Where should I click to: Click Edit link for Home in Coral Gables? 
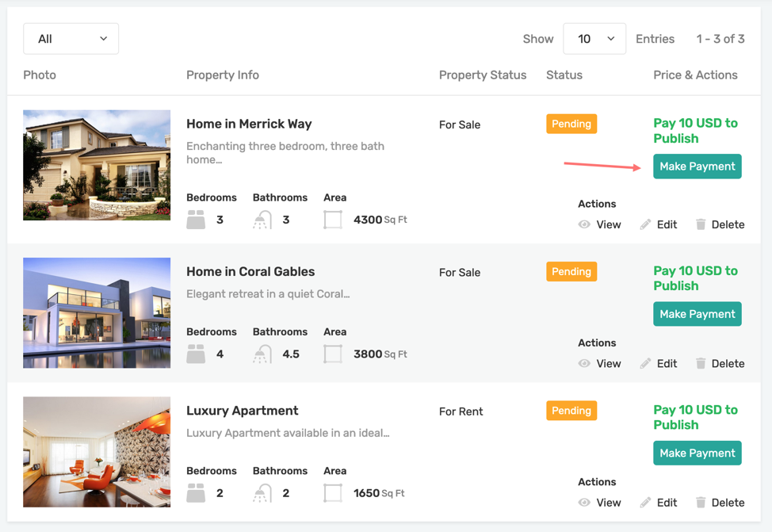[x=667, y=364]
